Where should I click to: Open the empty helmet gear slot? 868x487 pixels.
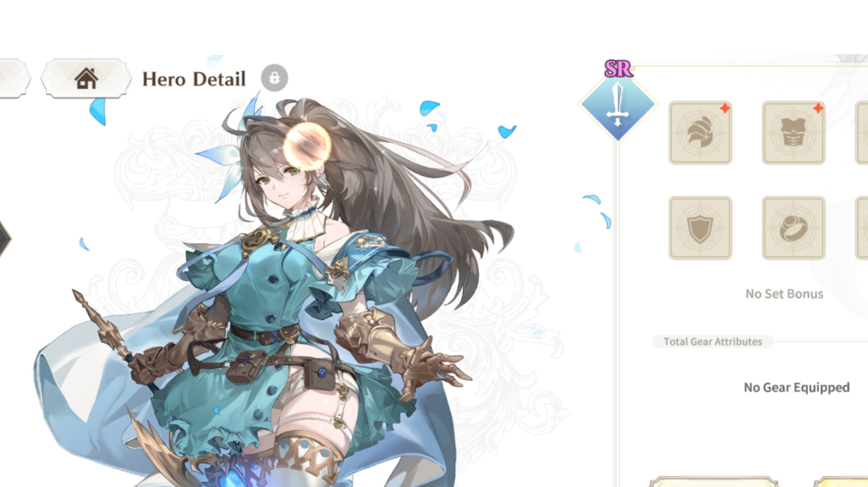(x=700, y=133)
